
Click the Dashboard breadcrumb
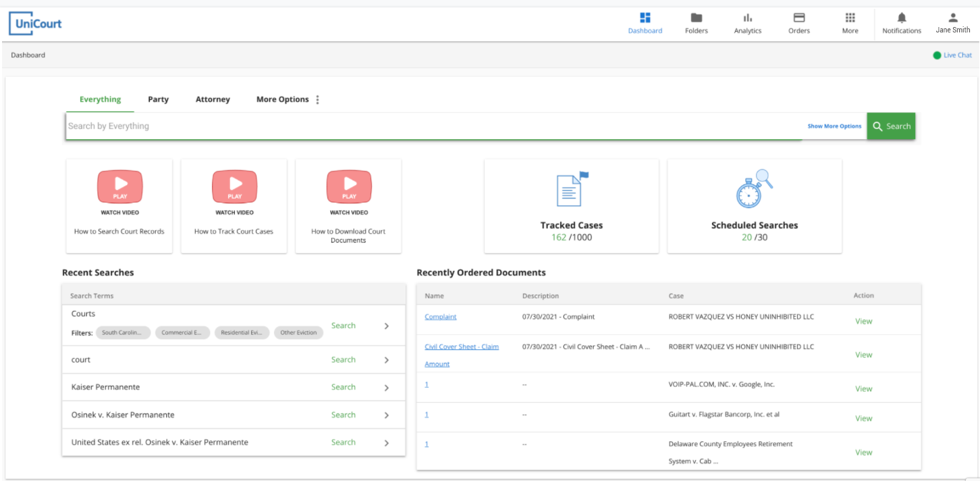click(x=28, y=55)
